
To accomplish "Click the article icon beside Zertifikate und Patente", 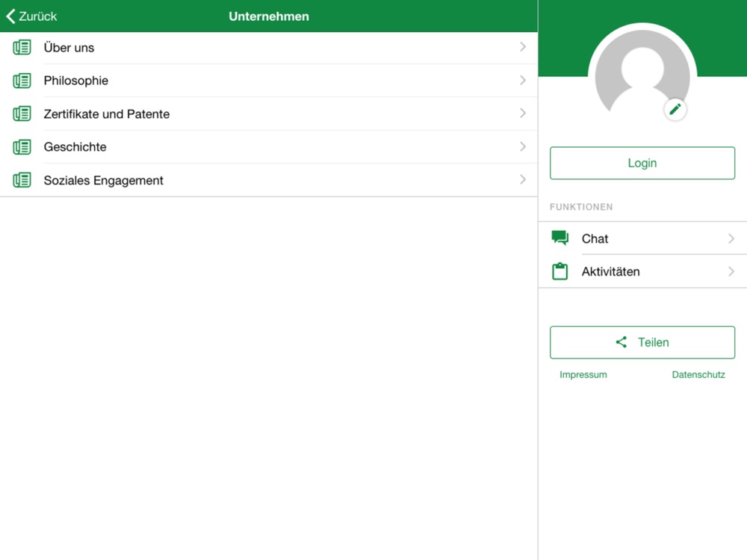I will [x=22, y=113].
